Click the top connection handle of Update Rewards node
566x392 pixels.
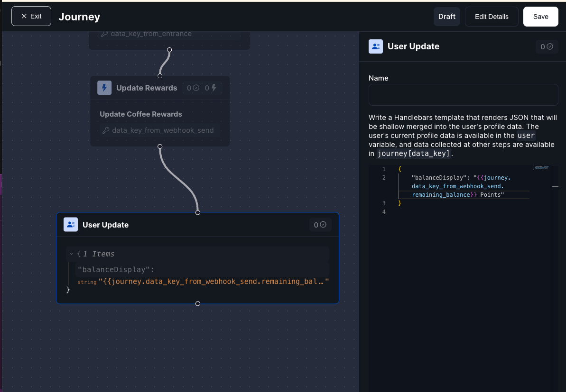pyautogui.click(x=160, y=75)
